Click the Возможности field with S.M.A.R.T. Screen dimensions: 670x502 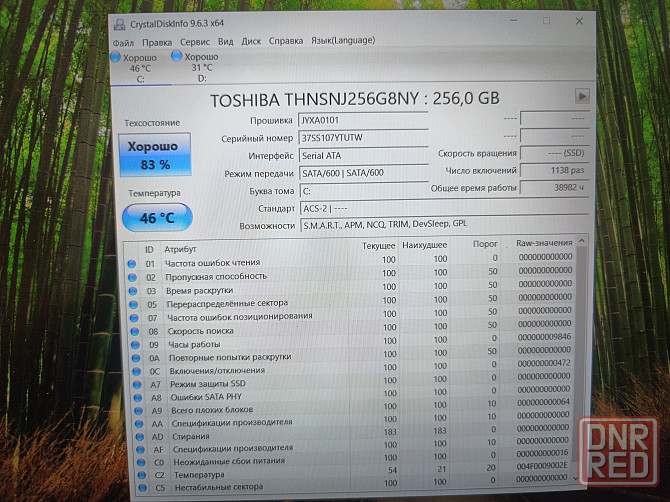pos(445,224)
